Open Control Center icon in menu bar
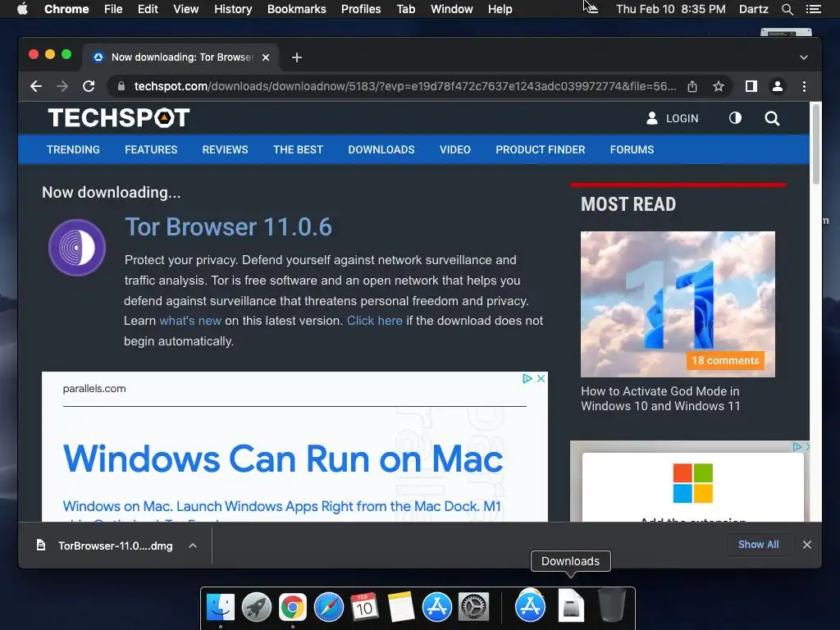 pyautogui.click(x=813, y=9)
